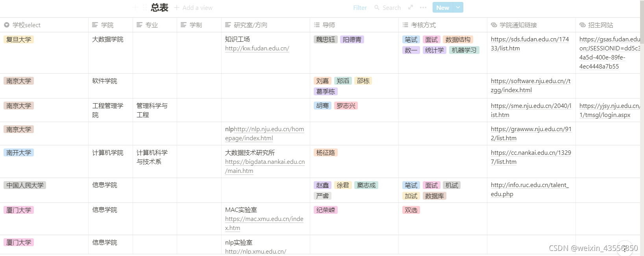
Task: Open link http://kw.fudan.edu.cn/
Action: coord(257,48)
